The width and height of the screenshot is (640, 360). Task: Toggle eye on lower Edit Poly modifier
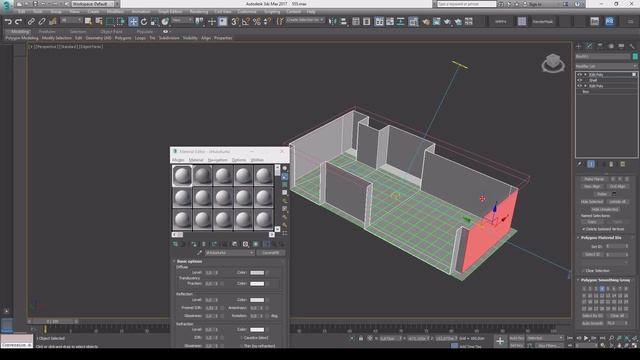click(579, 86)
